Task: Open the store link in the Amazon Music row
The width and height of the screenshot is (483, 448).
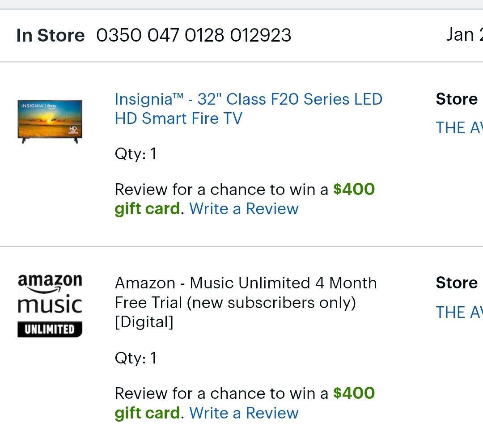Action: point(459,312)
